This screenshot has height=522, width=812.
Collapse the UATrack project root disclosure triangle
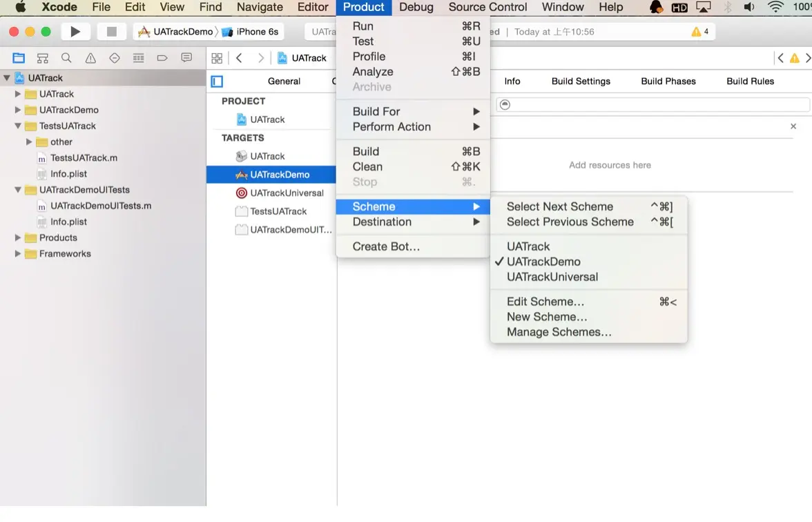click(7, 78)
